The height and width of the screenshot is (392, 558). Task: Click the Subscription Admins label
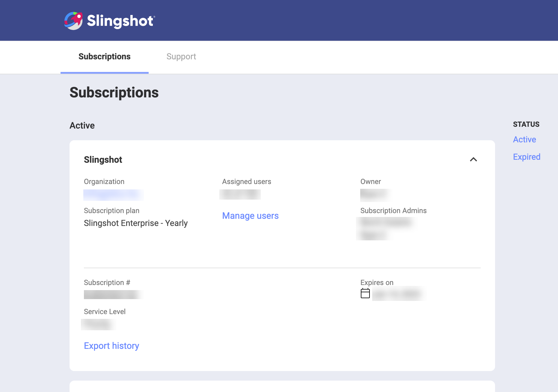tap(393, 211)
